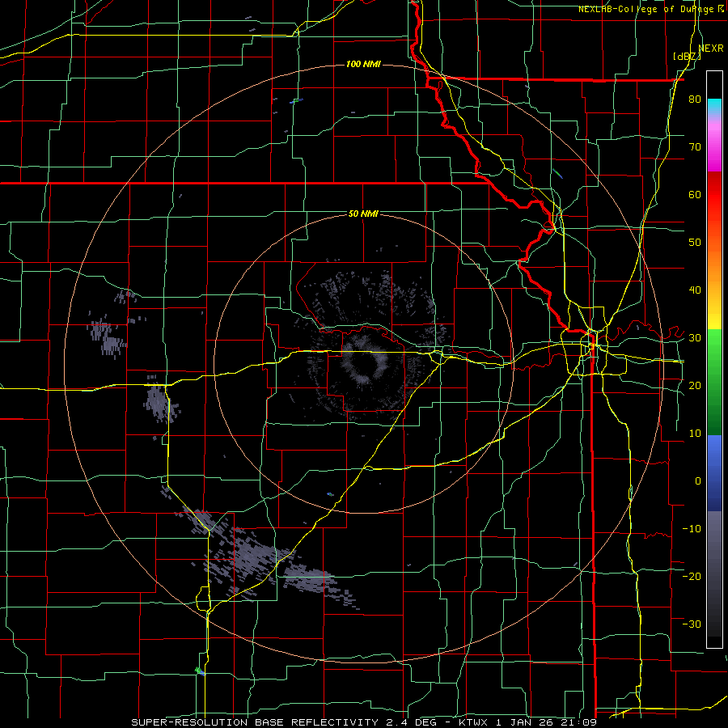Click the 60 value on the dBZ scale
This screenshot has height=728, width=728.
point(695,194)
